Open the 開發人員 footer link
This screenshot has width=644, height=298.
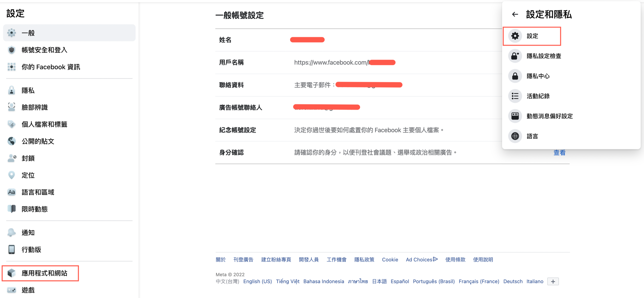309,259
